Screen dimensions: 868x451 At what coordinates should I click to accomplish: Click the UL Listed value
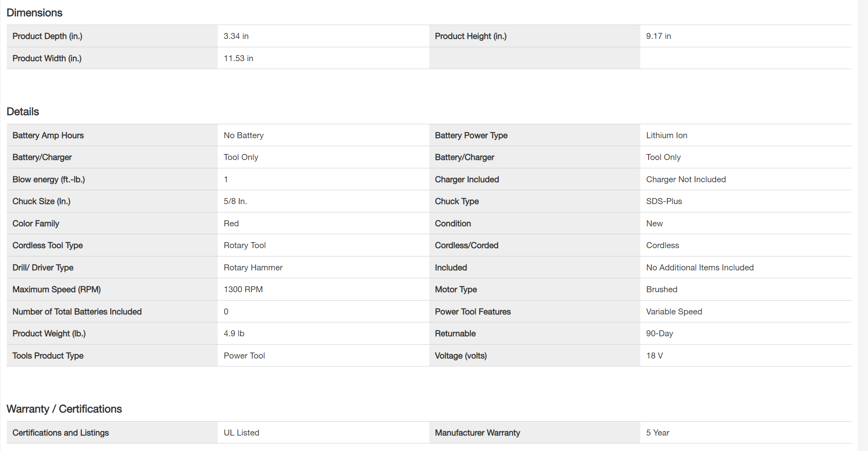coord(241,433)
